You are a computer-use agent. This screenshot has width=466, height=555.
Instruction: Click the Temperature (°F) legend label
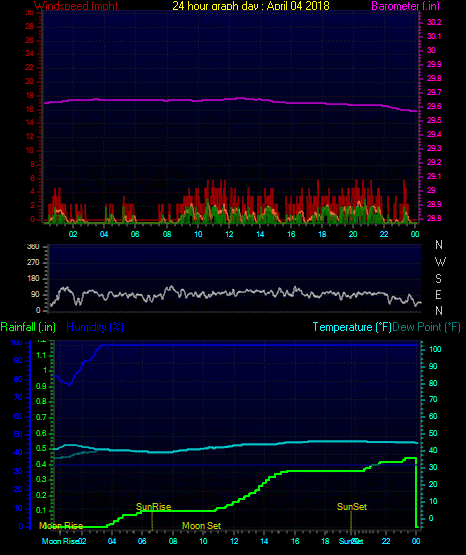[x=352, y=327]
